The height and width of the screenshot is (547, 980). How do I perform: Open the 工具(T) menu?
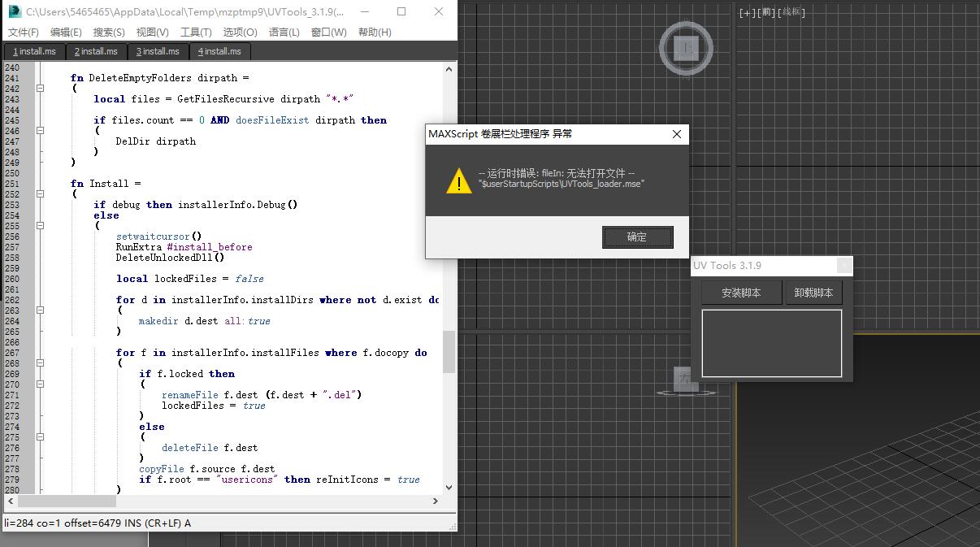pos(195,32)
